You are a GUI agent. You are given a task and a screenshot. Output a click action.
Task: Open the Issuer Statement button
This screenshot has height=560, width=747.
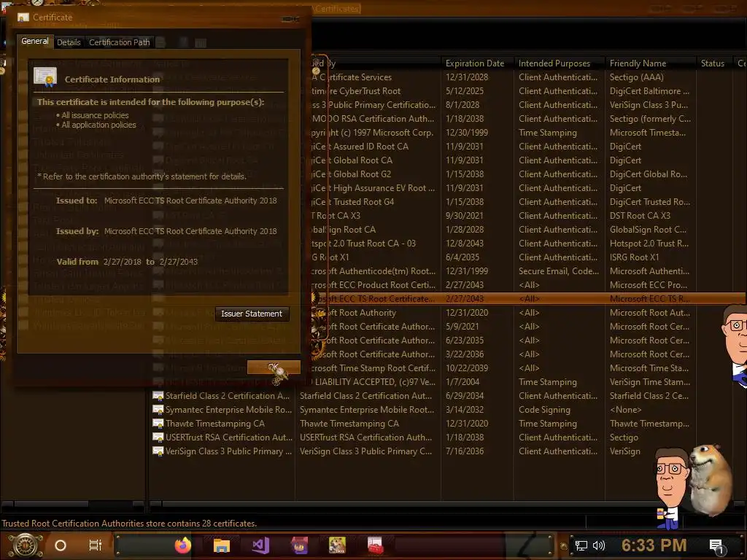[252, 314]
